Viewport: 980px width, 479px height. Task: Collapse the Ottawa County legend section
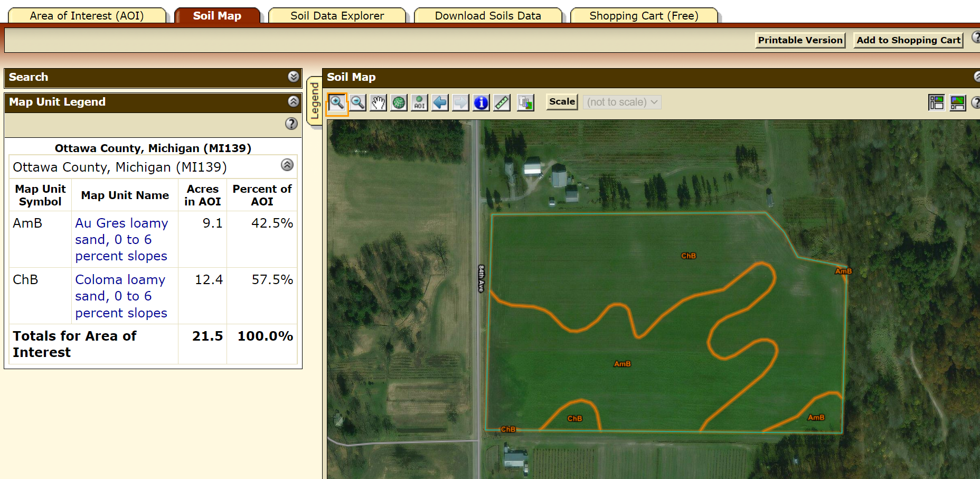click(287, 165)
